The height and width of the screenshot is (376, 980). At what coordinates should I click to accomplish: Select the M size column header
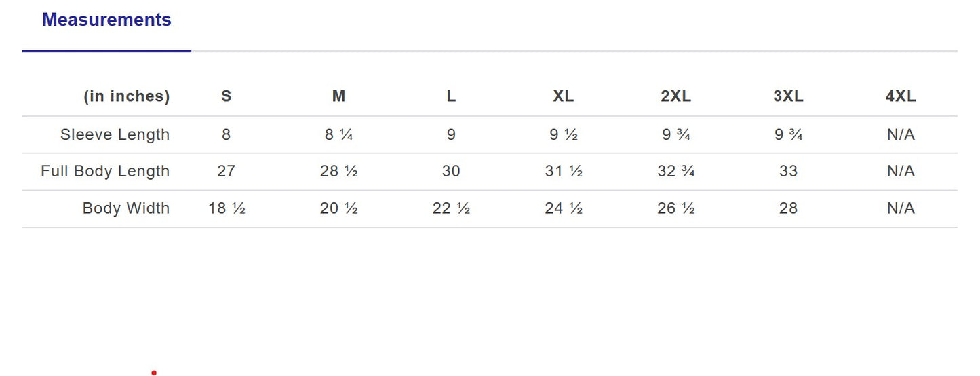(339, 96)
